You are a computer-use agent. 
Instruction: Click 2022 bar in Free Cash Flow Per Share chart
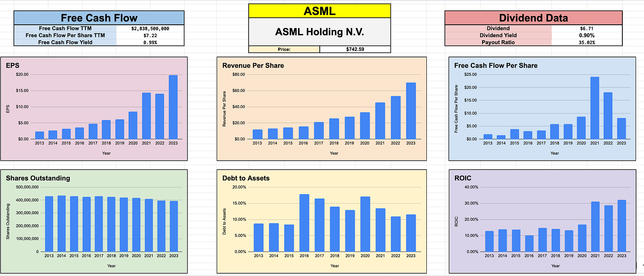(607, 116)
